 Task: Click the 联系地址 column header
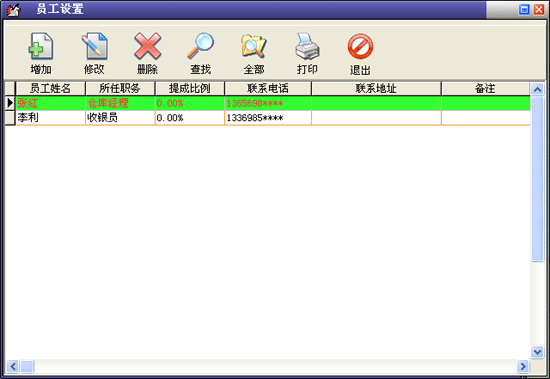[x=376, y=88]
